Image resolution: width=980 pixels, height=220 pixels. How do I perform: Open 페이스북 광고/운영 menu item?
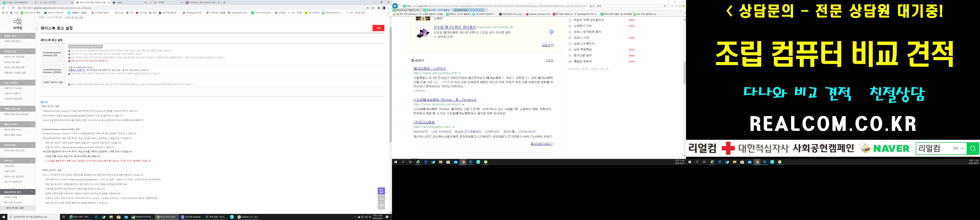tap(13, 203)
